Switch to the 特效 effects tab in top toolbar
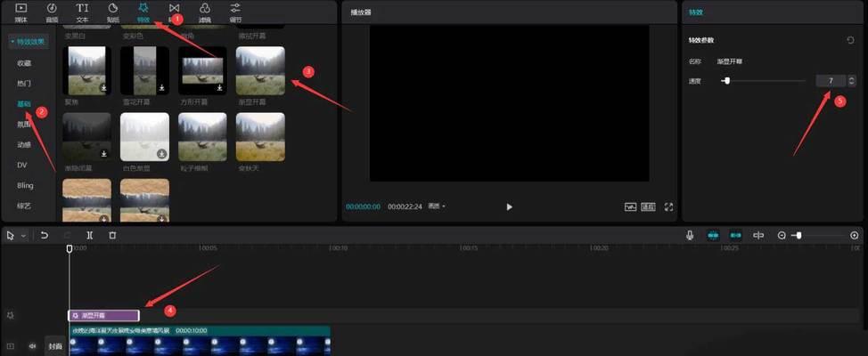The height and width of the screenshot is (356, 868). 143,12
